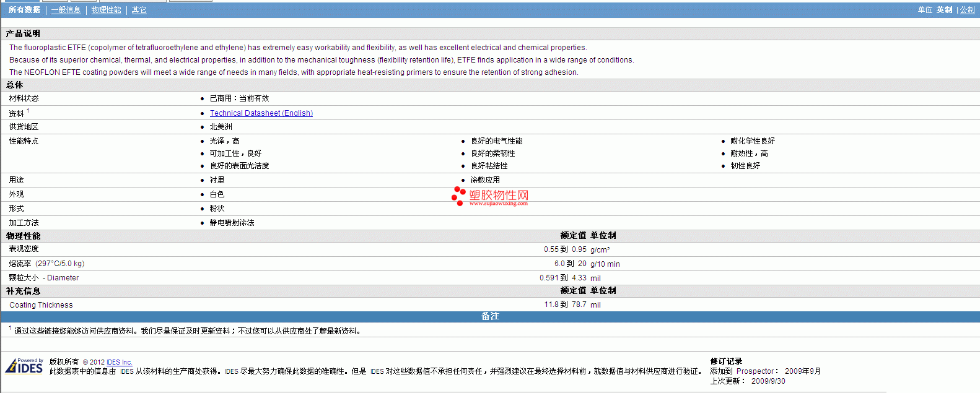The image size is (980, 393).
Task: Click the 添加到 Prospector date 2009年9月
Action: [x=803, y=371]
